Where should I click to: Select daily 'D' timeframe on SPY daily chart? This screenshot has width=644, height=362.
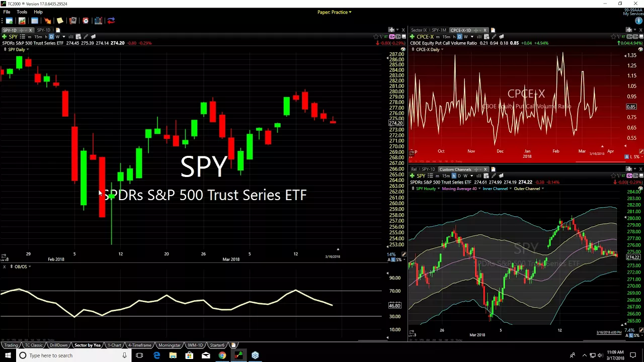[x=51, y=37]
